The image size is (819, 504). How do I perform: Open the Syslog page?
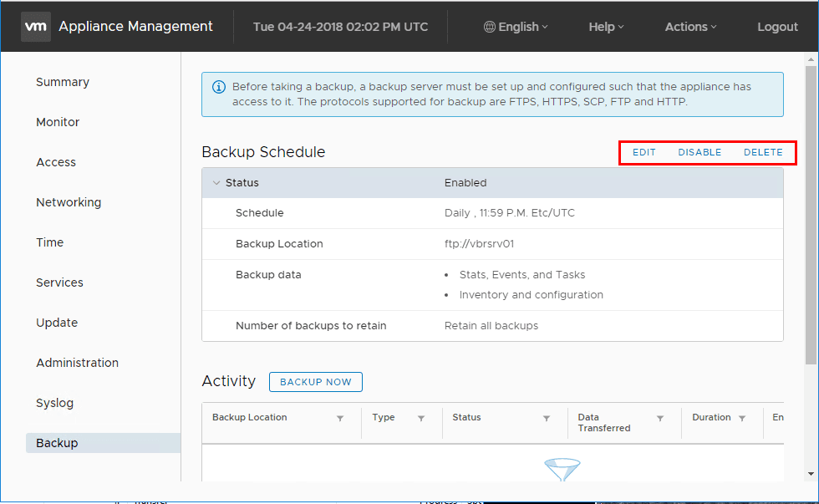[x=55, y=403]
